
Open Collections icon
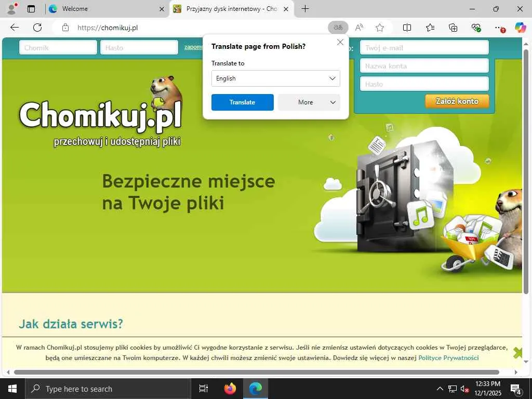click(x=453, y=28)
